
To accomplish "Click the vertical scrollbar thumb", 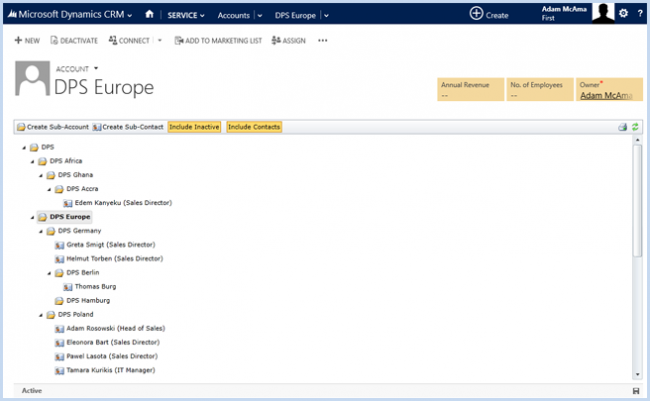I will [638, 201].
